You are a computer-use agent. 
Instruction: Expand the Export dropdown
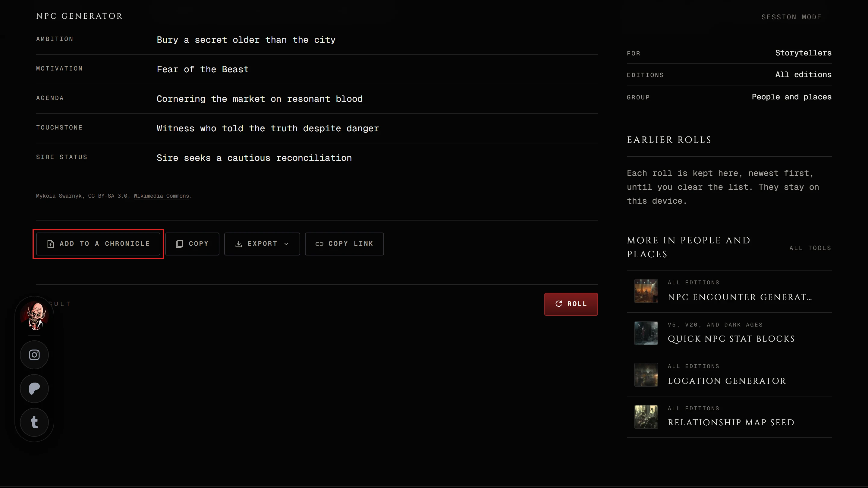(x=262, y=244)
